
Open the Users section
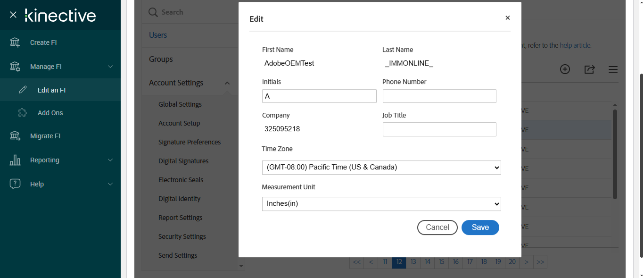158,35
